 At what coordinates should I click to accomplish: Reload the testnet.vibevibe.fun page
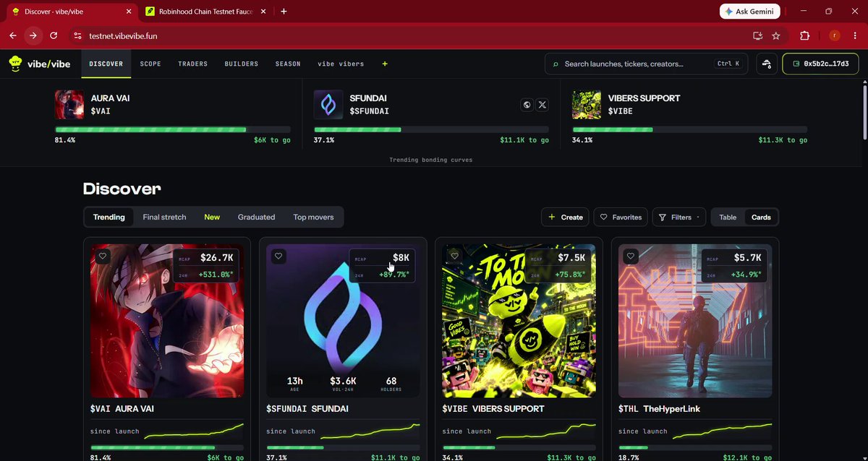54,35
